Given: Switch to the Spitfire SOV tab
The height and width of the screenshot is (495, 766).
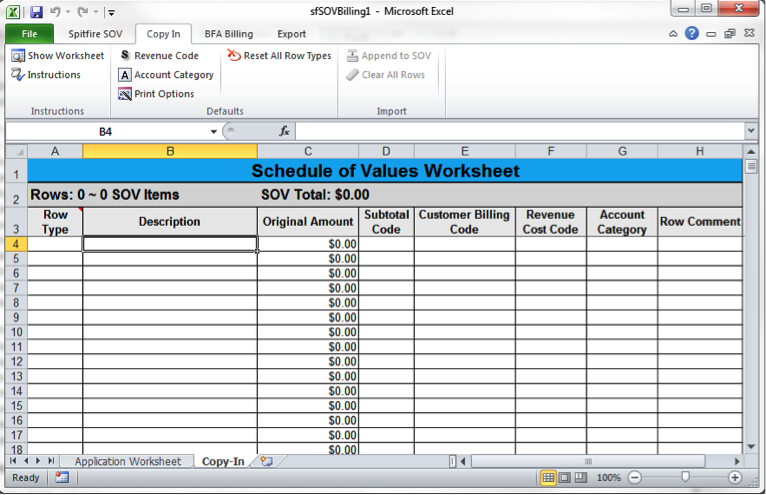Looking at the screenshot, I should 95,34.
